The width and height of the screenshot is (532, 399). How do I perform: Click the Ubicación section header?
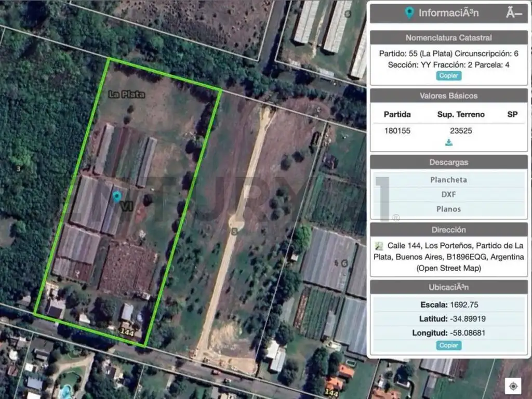448,287
